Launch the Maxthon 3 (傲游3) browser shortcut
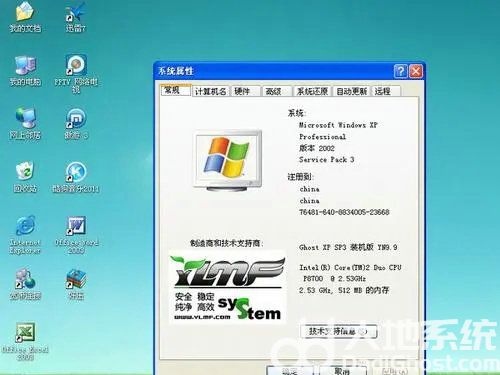Viewport: 500px width, 375px height. point(76,123)
